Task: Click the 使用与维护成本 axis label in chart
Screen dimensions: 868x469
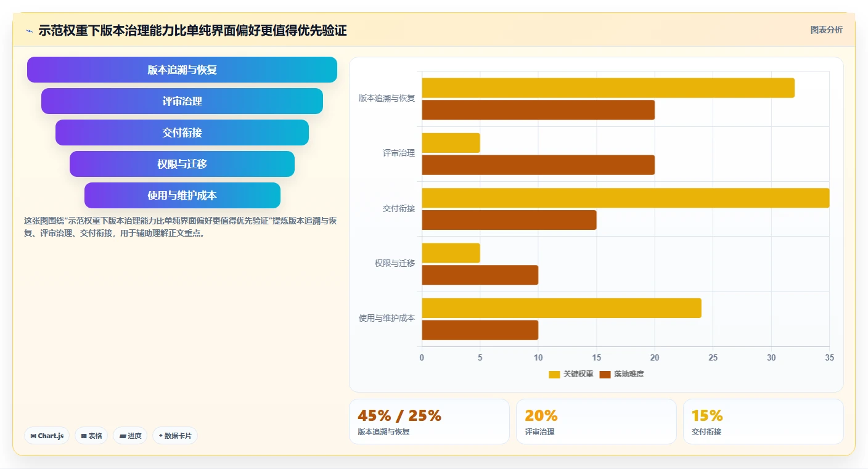Action: pos(387,319)
